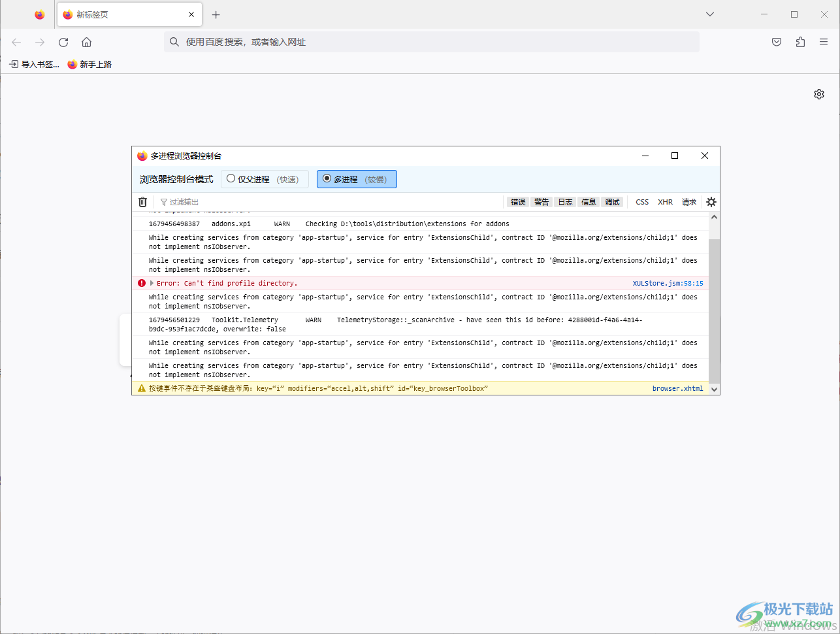Open browser.xhtml source link
The image size is (840, 634).
tap(677, 388)
